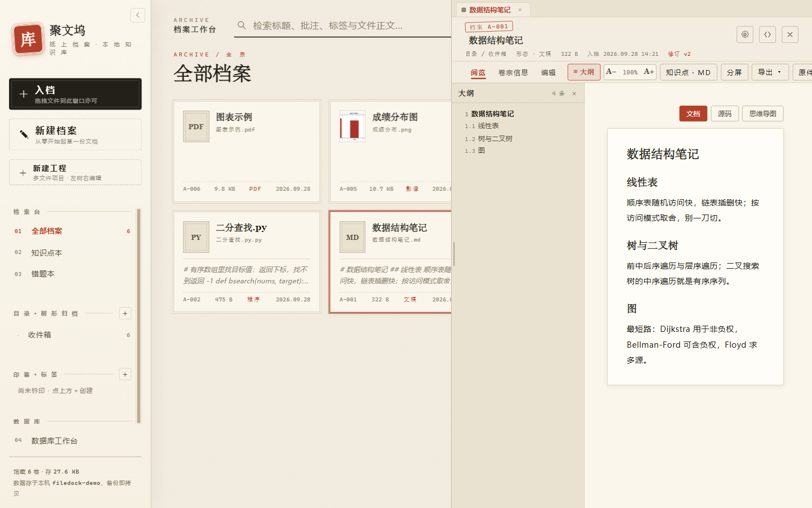Close the 数据结构笔记 tab
Image resolution: width=812 pixels, height=508 pixels.
point(520,10)
